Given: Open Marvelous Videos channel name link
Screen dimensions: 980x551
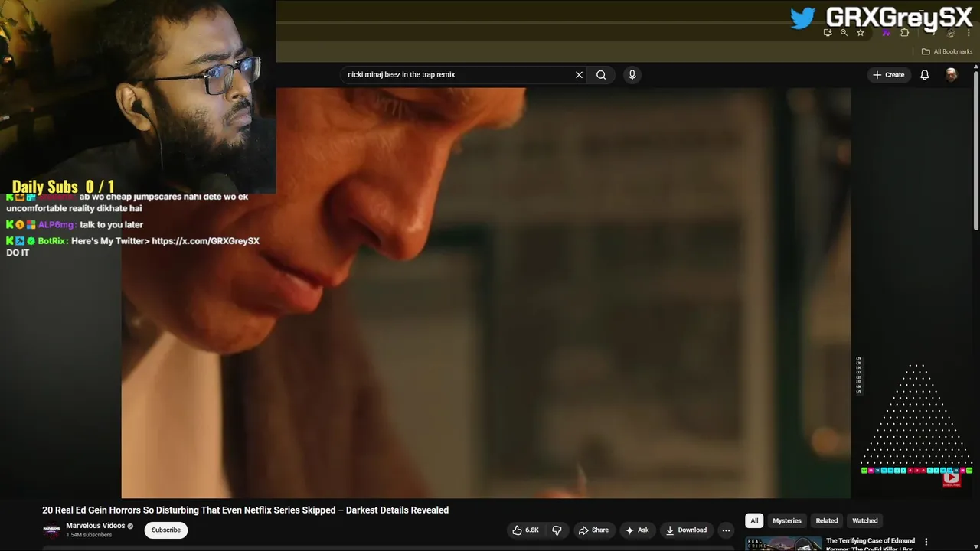Looking at the screenshot, I should click(x=96, y=526).
